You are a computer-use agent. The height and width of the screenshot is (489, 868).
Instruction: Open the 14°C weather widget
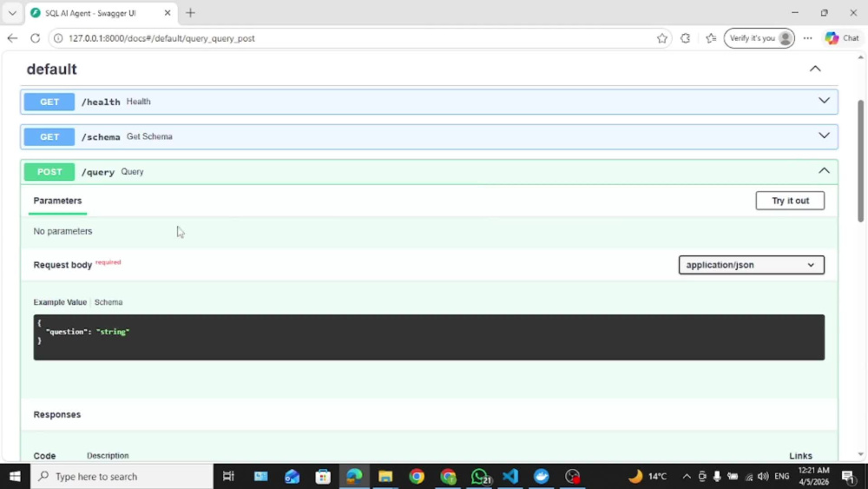(647, 476)
